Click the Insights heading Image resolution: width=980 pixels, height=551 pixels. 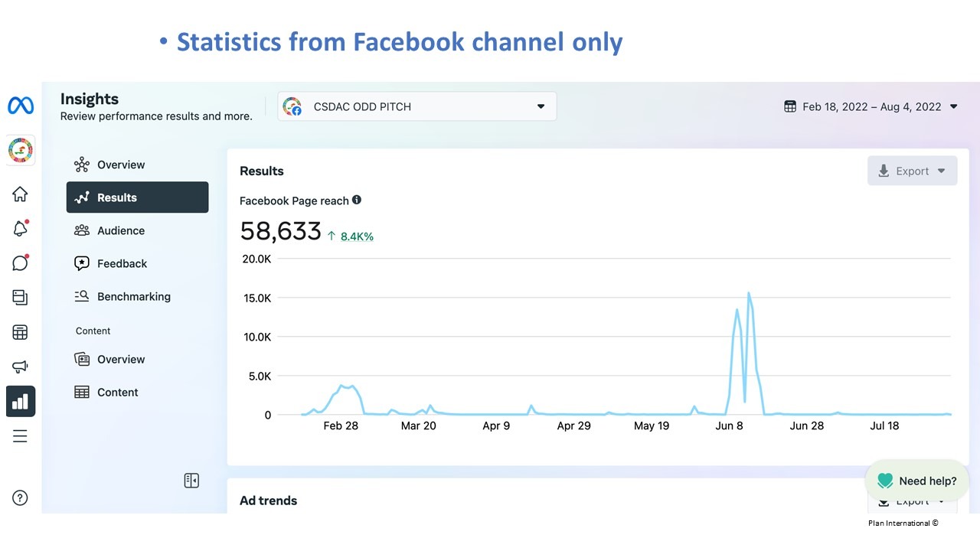(89, 99)
